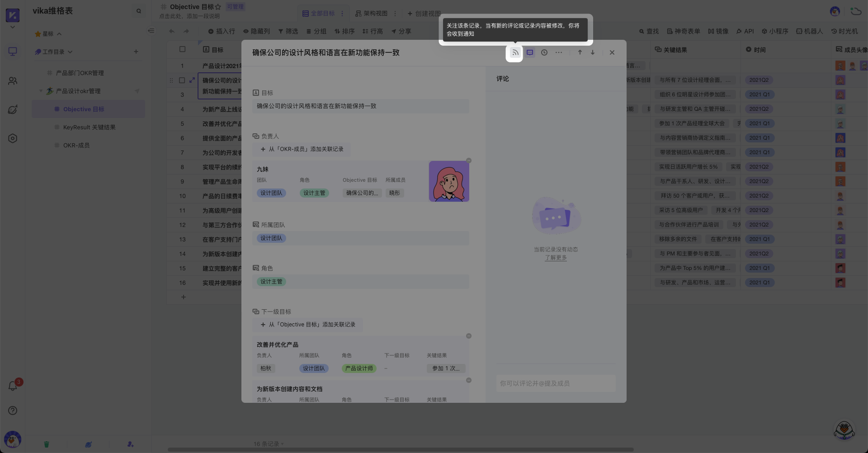The image size is (868, 453).
Task: Expand the 工作目录 dropdown
Action: pyautogui.click(x=70, y=52)
